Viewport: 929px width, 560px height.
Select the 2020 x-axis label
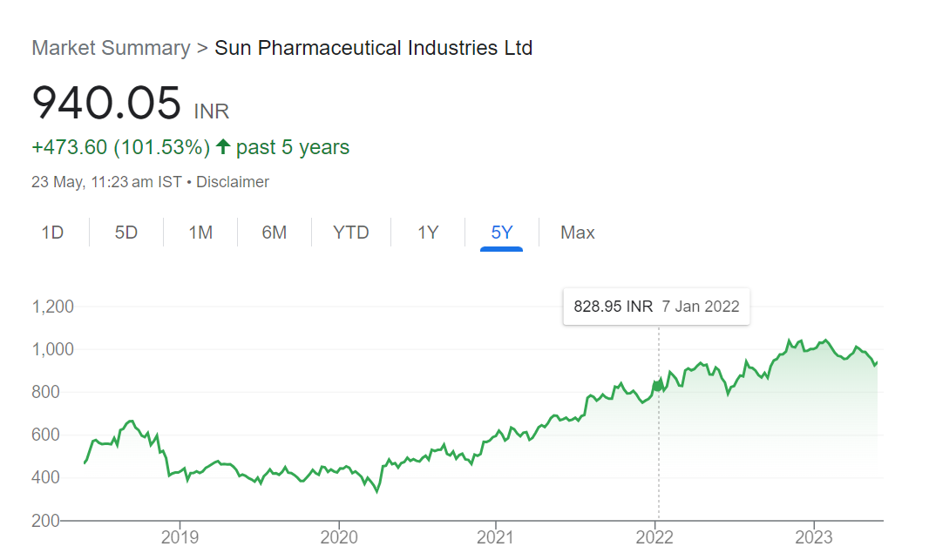point(339,536)
